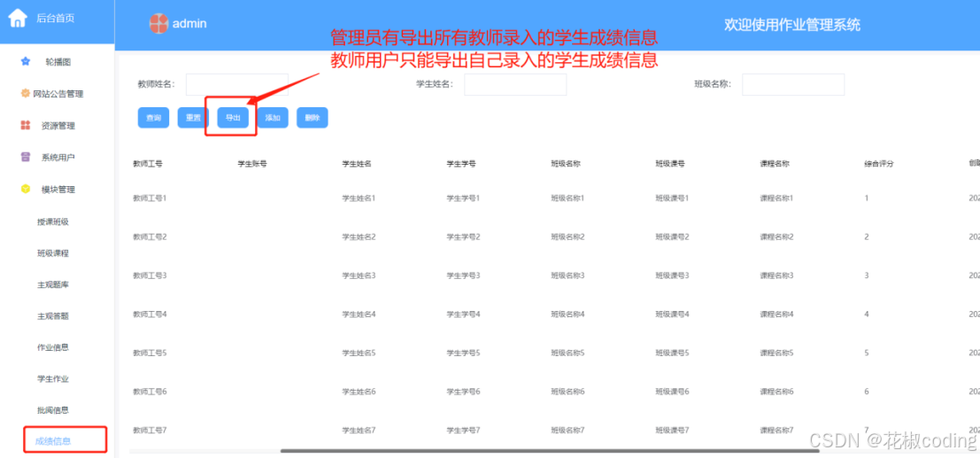Click the 教师工号3 cell
This screenshot has height=458, width=980.
150,276
